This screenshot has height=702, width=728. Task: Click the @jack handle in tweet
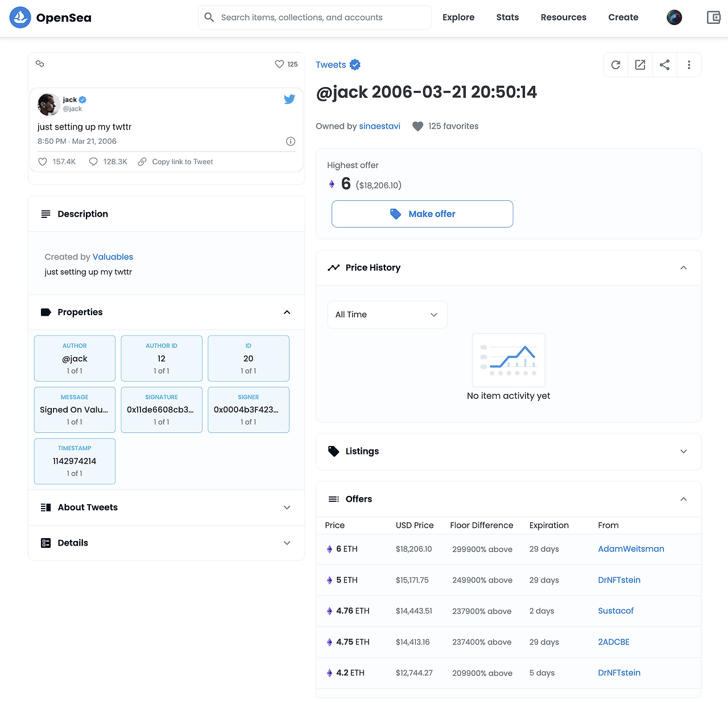click(72, 109)
